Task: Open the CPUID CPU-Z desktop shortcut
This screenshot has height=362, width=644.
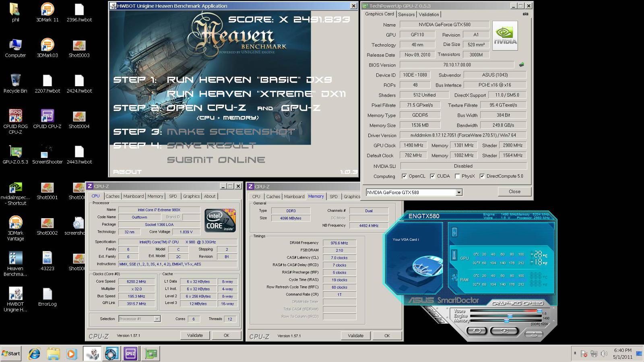Action: [47, 119]
